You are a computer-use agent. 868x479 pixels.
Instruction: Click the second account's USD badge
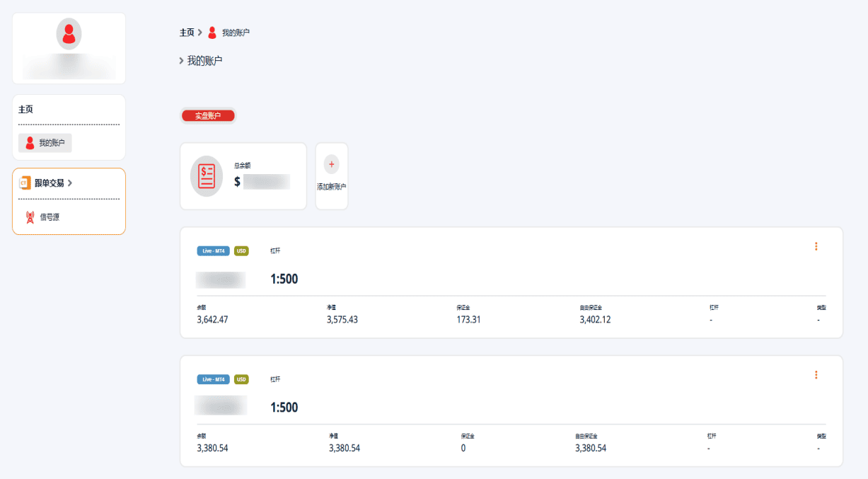241,379
